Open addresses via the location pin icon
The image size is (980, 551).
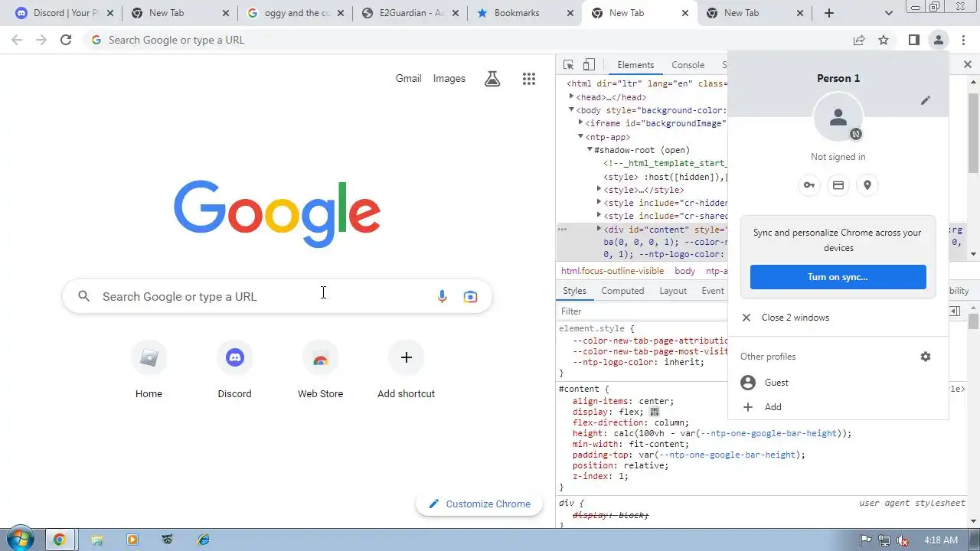point(867,185)
